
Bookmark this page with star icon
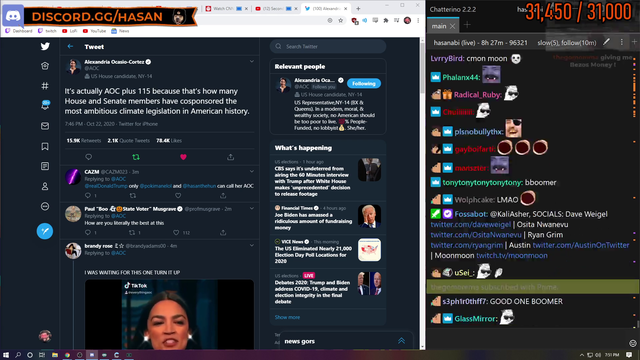[341, 20]
